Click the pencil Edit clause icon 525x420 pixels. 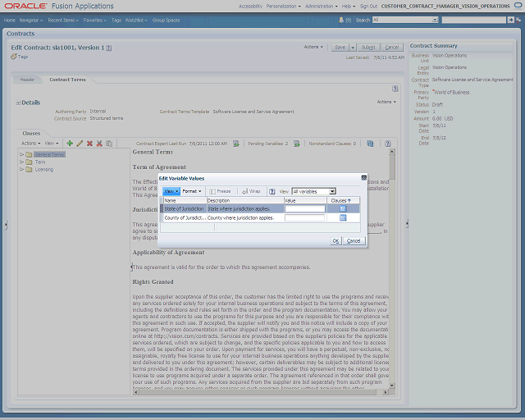click(80, 144)
